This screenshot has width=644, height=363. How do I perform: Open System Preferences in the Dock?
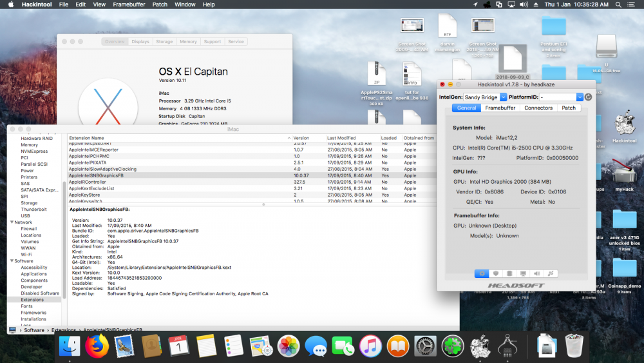(425, 346)
